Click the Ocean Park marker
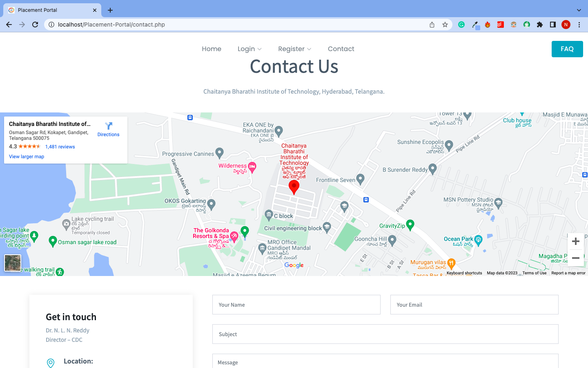Image resolution: width=588 pixels, height=368 pixels. tap(479, 240)
